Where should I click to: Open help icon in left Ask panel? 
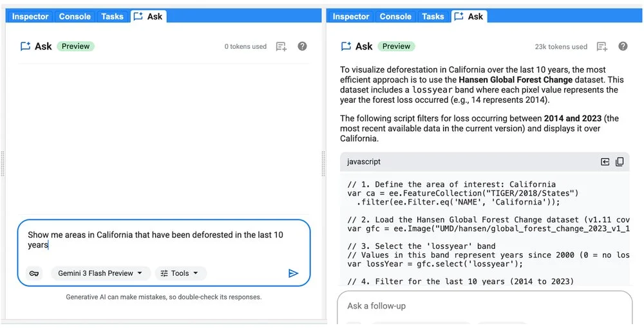click(x=302, y=46)
